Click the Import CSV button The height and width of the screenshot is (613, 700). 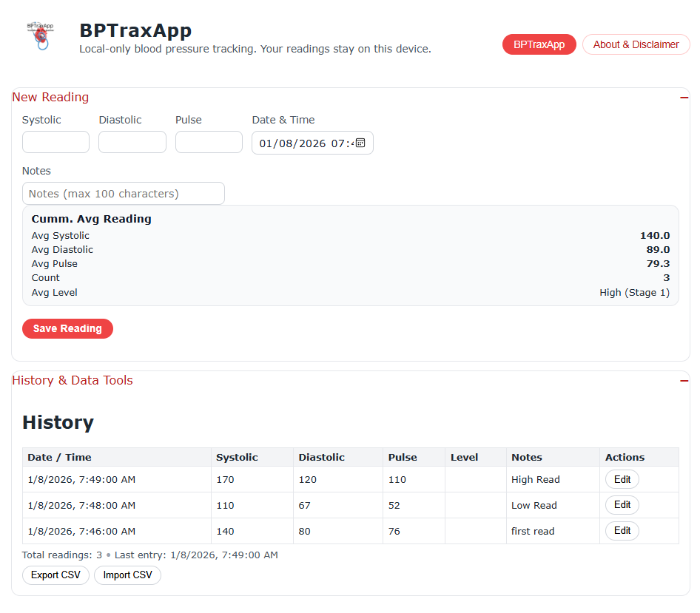point(127,575)
